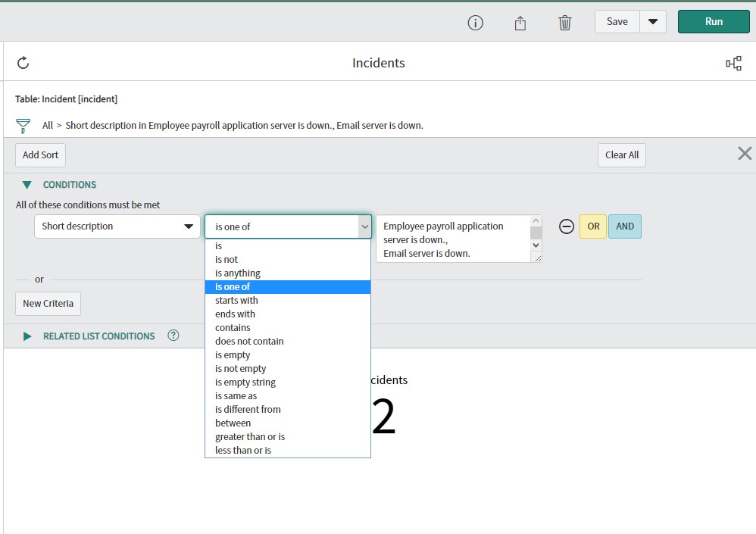Screen dimensions: 756x534
Task: Open the hierarchy diagram icon
Action: click(733, 63)
